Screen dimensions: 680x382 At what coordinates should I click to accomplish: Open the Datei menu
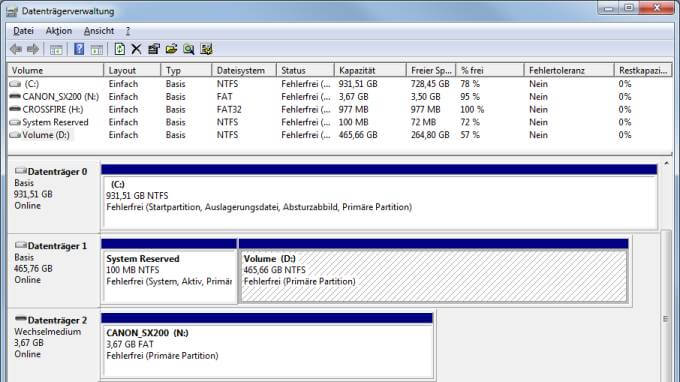coord(23,31)
